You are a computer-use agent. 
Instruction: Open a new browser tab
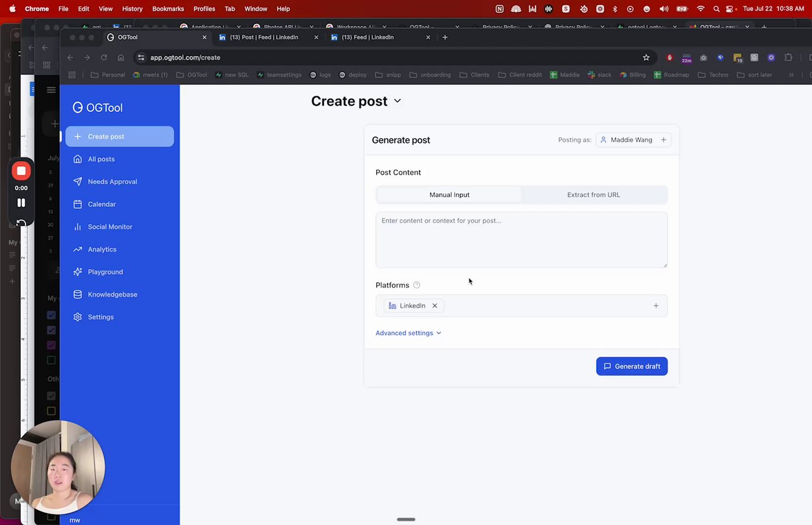445,37
